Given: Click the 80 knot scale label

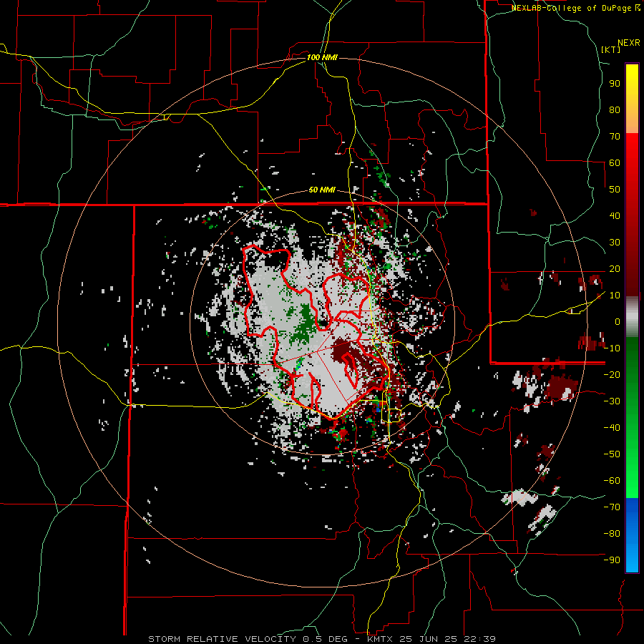Looking at the screenshot, I should coord(615,109).
